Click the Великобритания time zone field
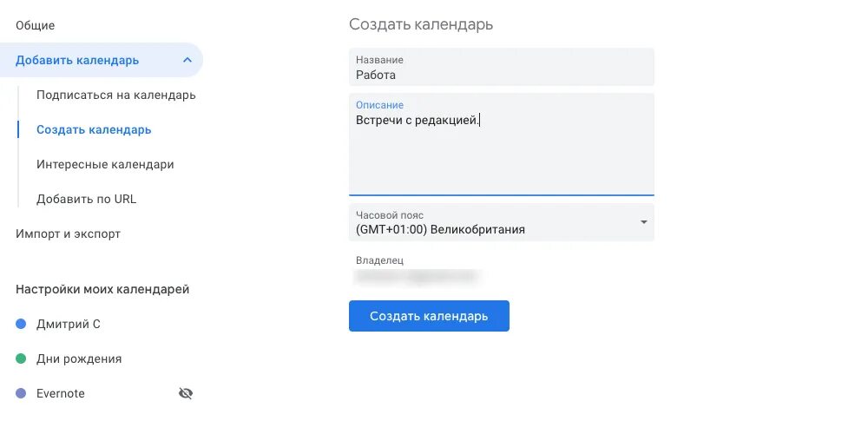 [502, 222]
